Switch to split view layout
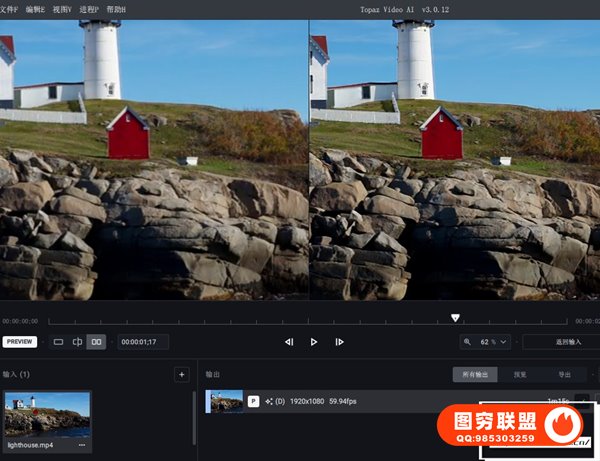 pyautogui.click(x=77, y=342)
